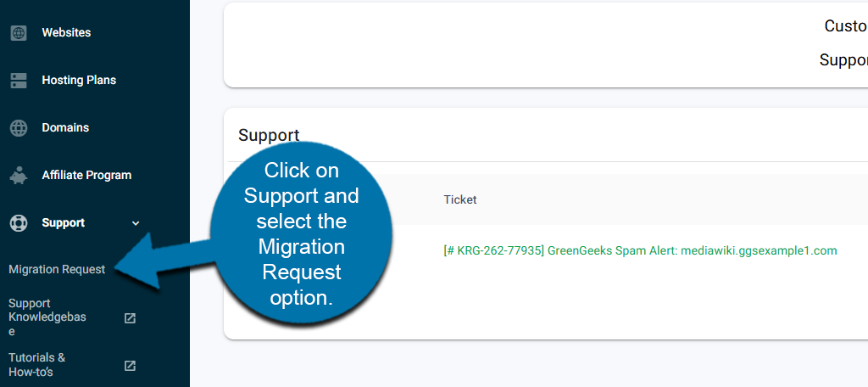Viewport: 868px width, 387px height.
Task: Select the Migration Request option
Action: click(57, 270)
